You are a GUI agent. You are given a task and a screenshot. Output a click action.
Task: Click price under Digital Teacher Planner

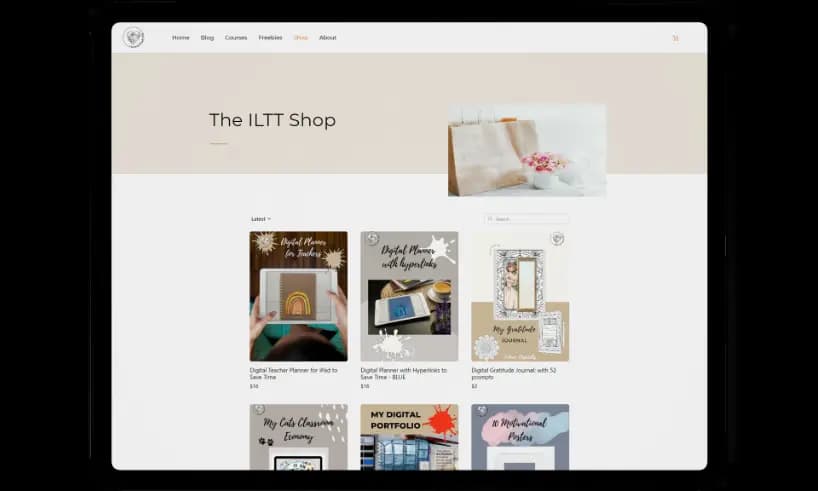[x=254, y=387]
